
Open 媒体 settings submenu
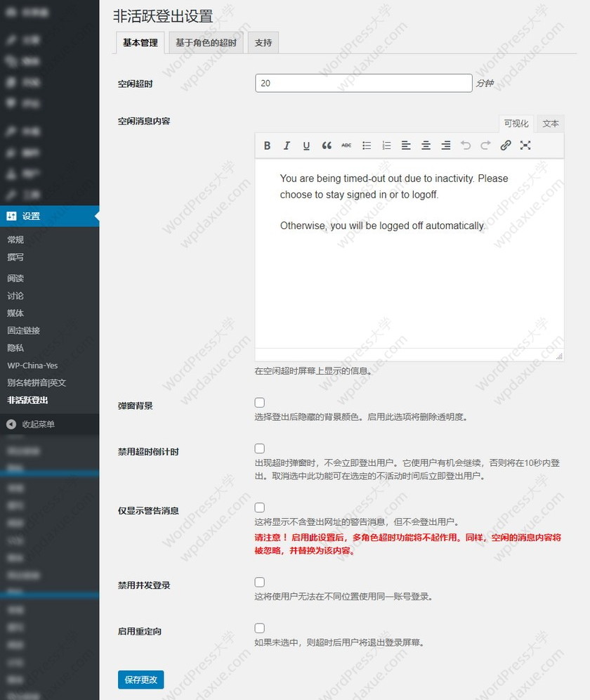pos(15,313)
